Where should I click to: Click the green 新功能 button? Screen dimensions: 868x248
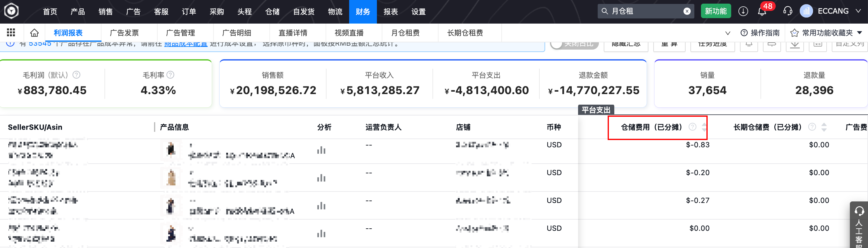[x=716, y=11]
